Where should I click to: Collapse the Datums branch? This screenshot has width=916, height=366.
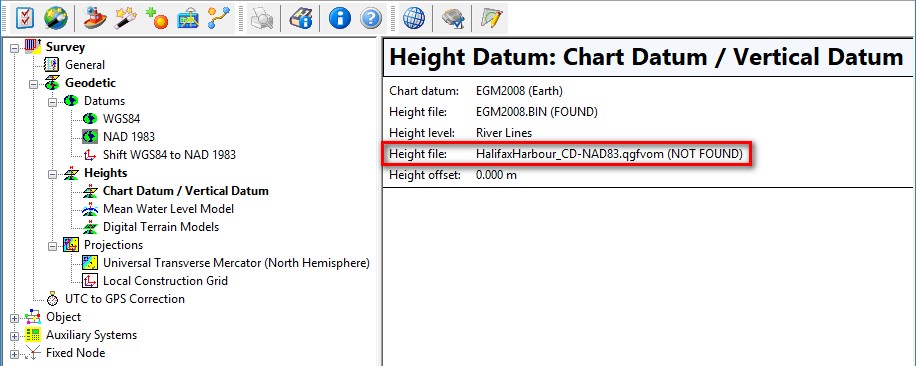tap(52, 102)
